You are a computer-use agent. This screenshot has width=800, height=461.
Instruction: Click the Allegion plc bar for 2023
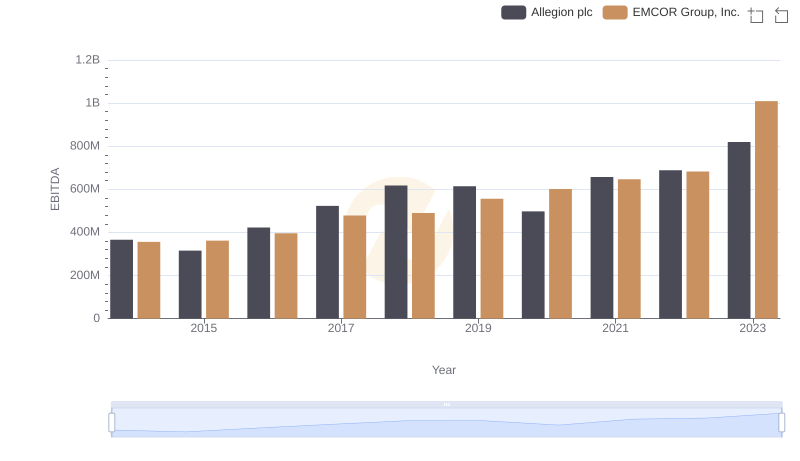739,230
